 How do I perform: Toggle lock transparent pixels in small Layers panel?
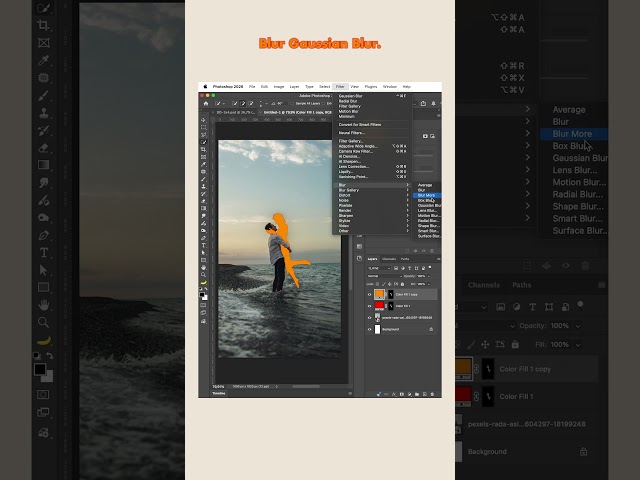click(x=378, y=284)
